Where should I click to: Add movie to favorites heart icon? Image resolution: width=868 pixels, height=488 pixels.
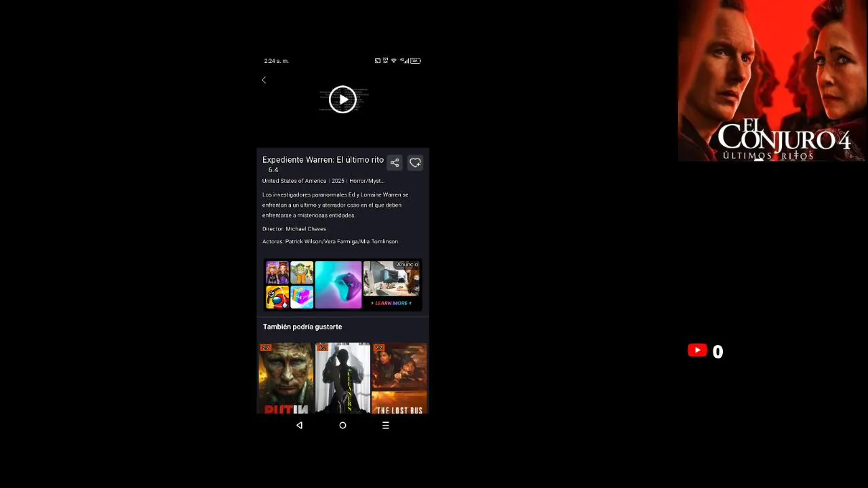click(x=415, y=163)
